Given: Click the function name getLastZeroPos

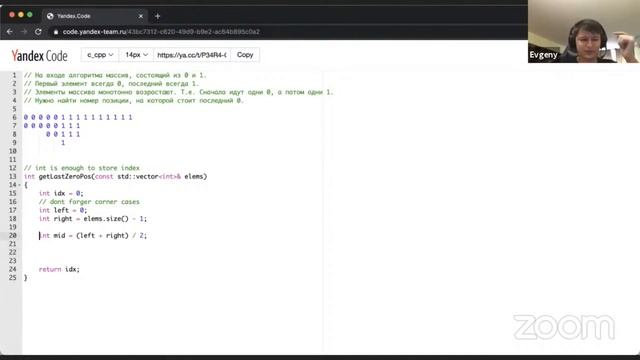Looking at the screenshot, I should tap(64, 177).
